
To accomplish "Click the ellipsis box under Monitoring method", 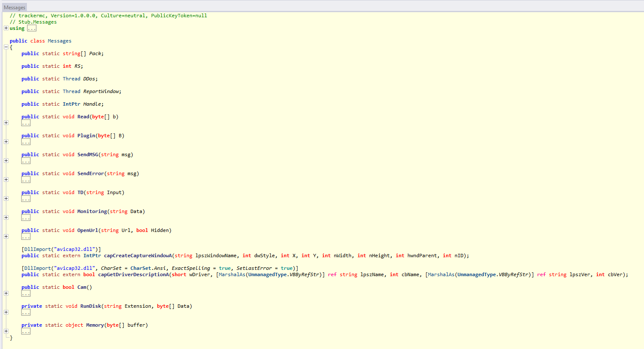I will tap(26, 218).
